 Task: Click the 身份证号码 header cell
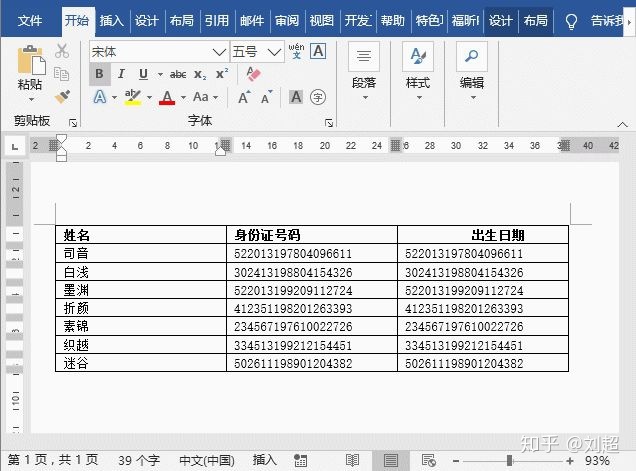(x=312, y=235)
